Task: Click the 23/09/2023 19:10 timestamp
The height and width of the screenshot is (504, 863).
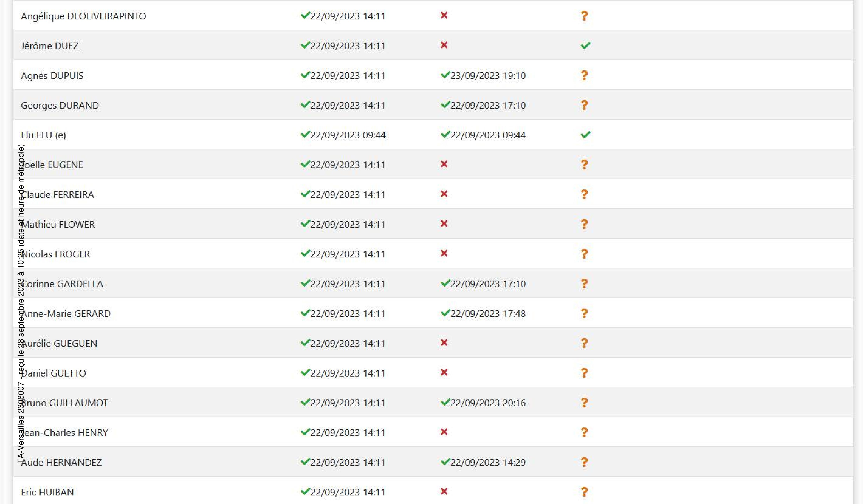Action: tap(488, 76)
